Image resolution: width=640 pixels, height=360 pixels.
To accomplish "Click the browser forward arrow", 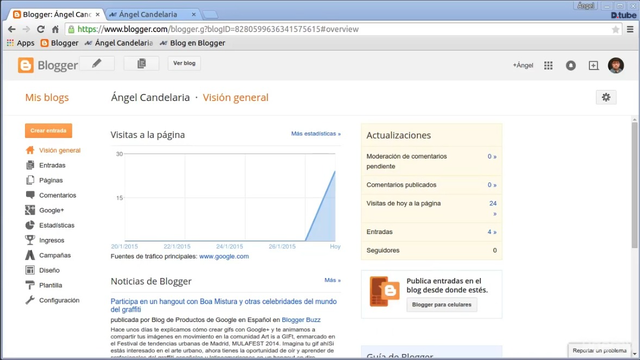I will click(26, 29).
